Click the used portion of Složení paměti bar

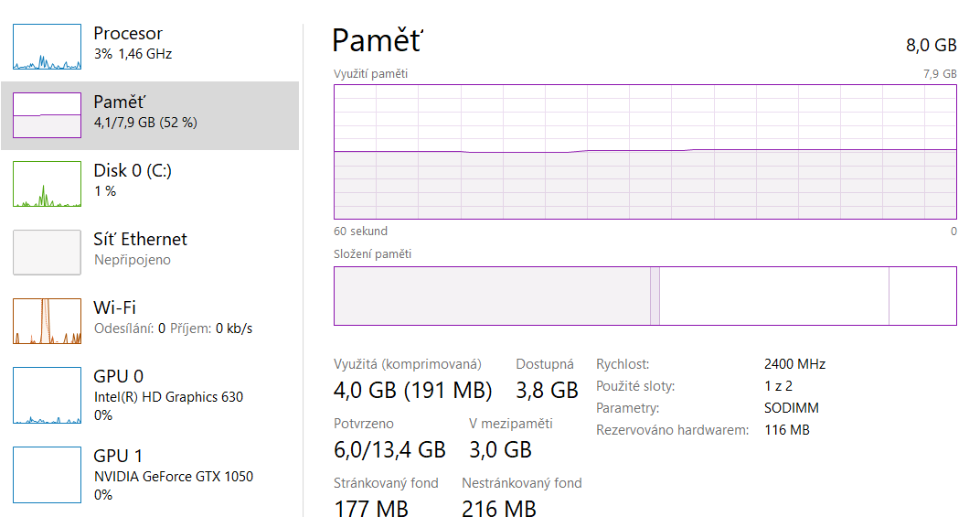point(492,296)
